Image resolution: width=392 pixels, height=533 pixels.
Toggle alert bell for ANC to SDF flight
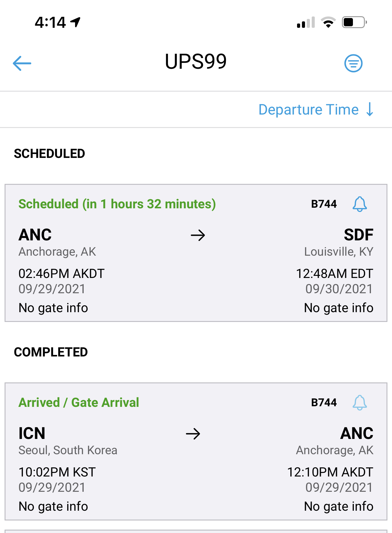360,204
